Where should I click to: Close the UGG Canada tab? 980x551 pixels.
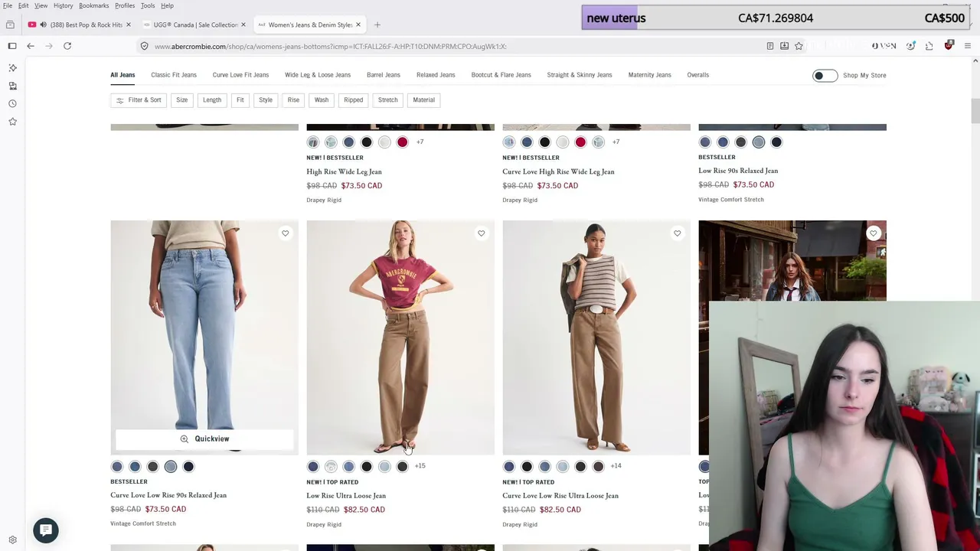coord(243,24)
